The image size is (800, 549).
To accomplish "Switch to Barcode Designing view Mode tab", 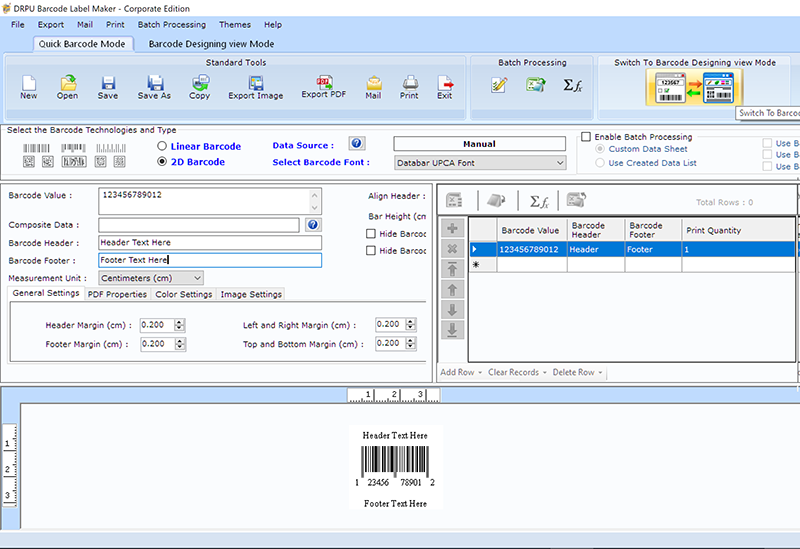I will [x=211, y=44].
